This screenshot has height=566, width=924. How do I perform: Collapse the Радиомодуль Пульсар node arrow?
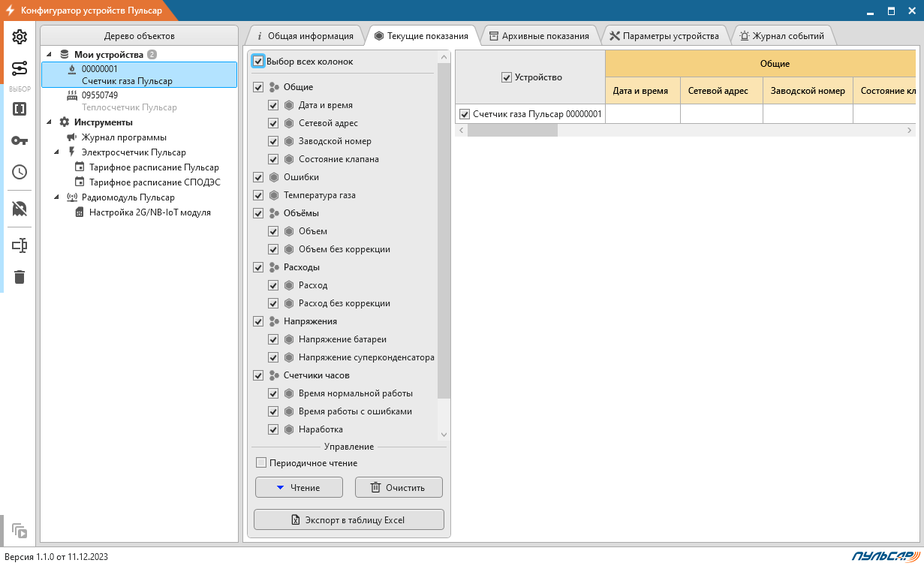tap(57, 197)
